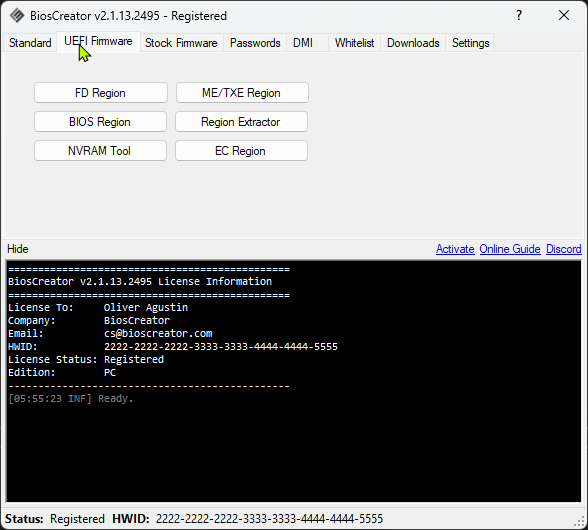588x530 pixels.
Task: Click the resize grip in the status bar corner
Action: (580, 521)
